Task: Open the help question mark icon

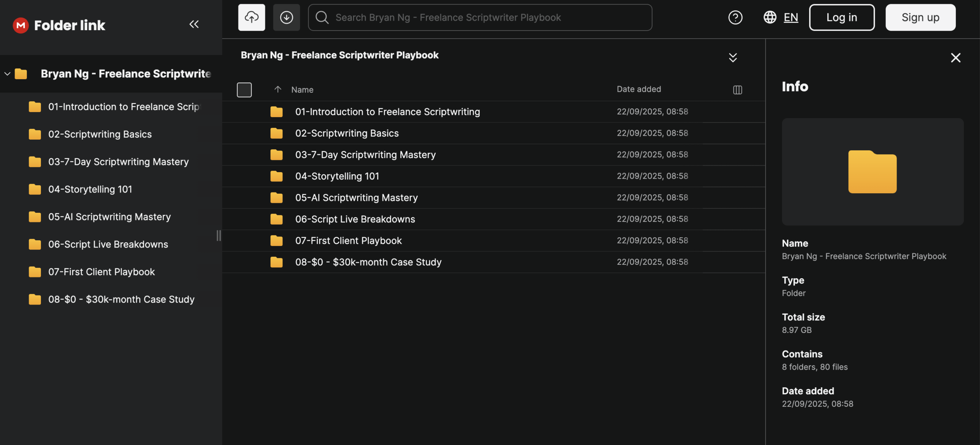Action: click(735, 17)
